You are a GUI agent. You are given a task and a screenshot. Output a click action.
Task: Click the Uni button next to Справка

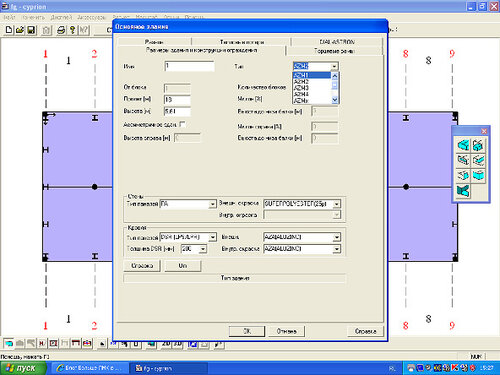[x=183, y=266]
